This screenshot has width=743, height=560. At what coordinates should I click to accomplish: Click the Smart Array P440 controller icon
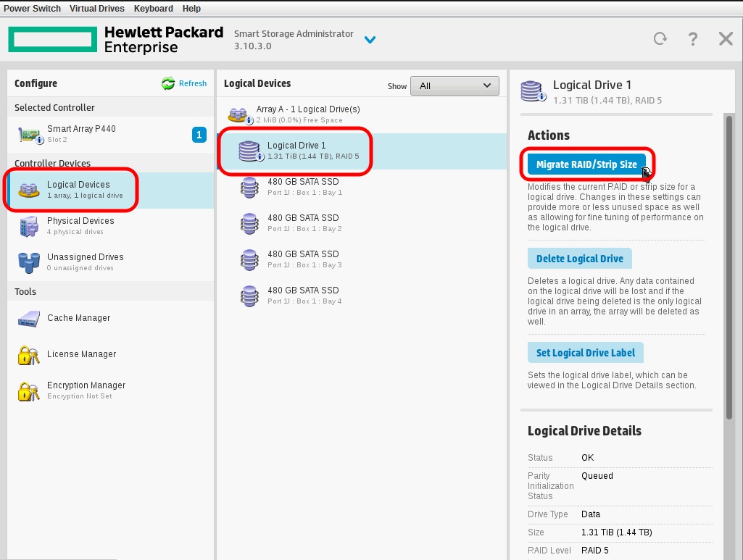(28, 134)
